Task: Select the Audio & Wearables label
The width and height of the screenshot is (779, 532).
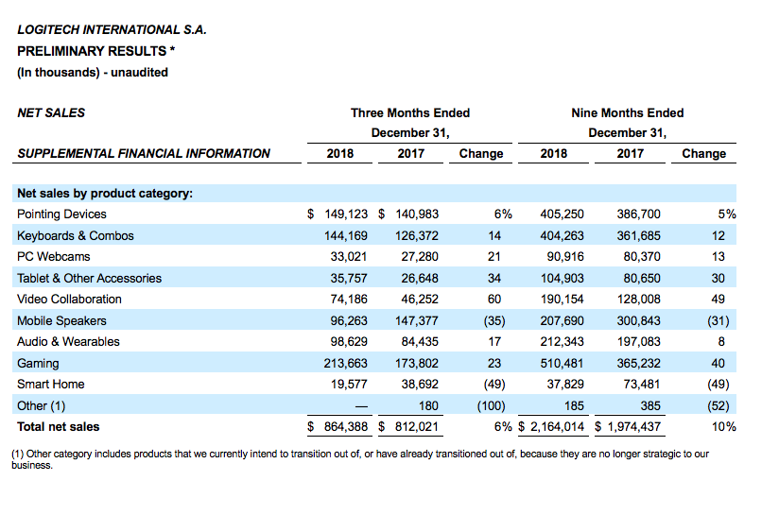Action: [69, 342]
